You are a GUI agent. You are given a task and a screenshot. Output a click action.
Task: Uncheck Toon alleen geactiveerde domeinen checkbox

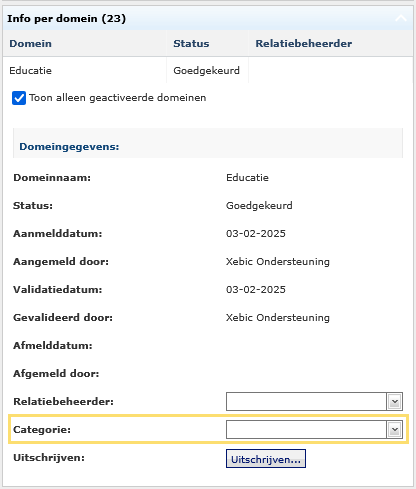pyautogui.click(x=19, y=98)
